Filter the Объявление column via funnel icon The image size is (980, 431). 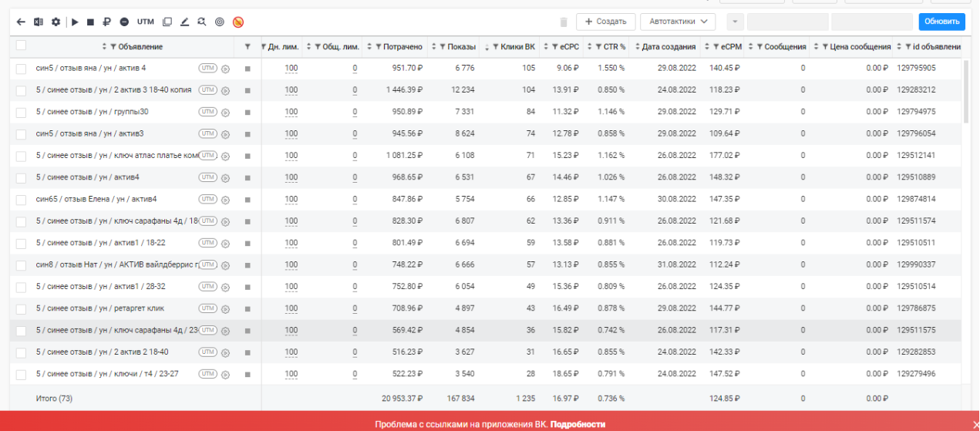pos(114,47)
